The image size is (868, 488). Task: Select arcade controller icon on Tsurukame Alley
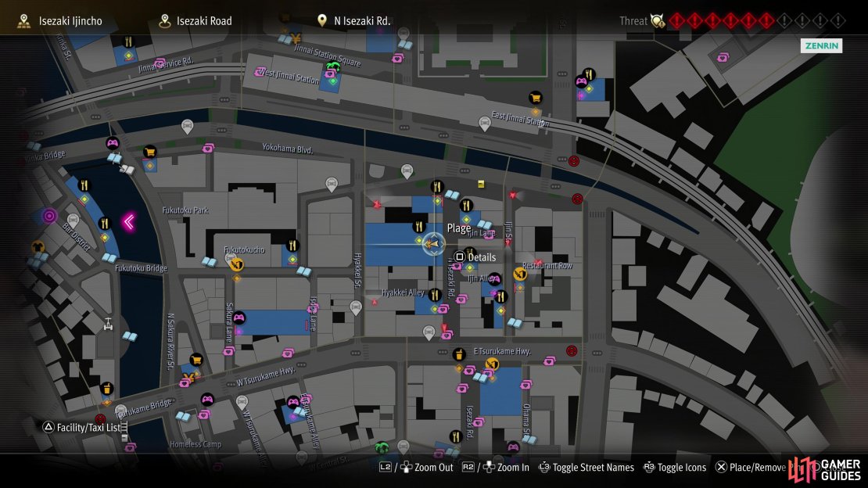point(292,402)
